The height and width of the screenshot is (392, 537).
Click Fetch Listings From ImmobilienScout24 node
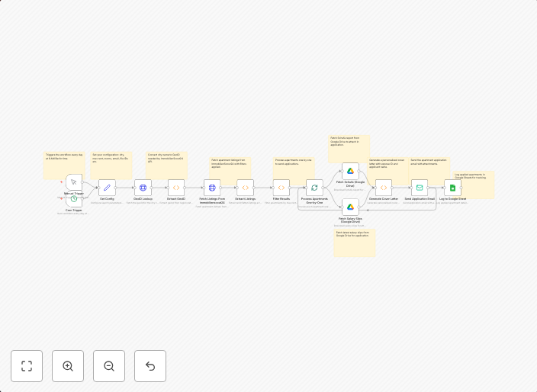point(212,188)
